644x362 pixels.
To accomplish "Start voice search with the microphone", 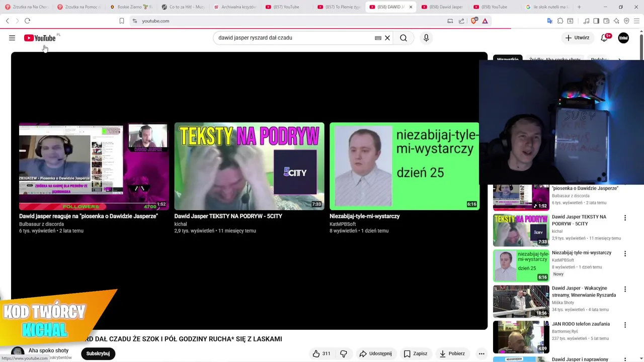I will (x=426, y=38).
